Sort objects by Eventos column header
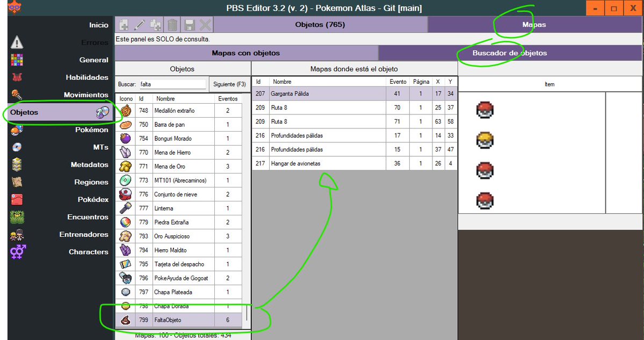644x340 pixels. coord(228,98)
